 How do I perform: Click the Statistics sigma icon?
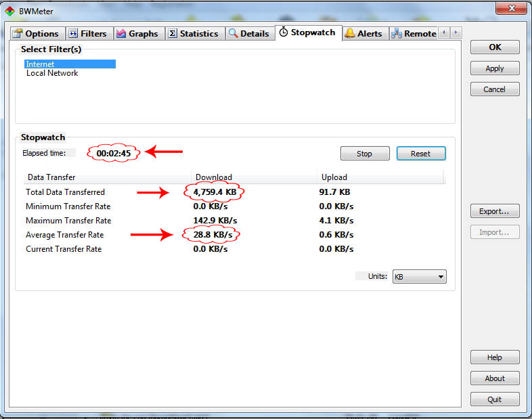173,33
